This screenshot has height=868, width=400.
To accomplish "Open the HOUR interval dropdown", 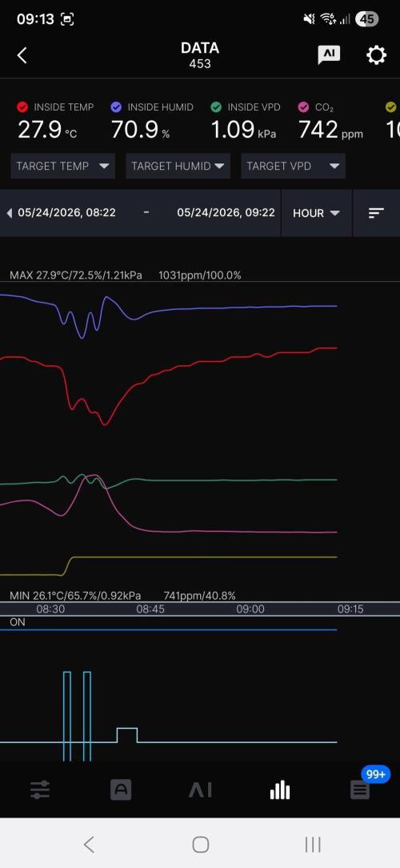I will coord(317,213).
